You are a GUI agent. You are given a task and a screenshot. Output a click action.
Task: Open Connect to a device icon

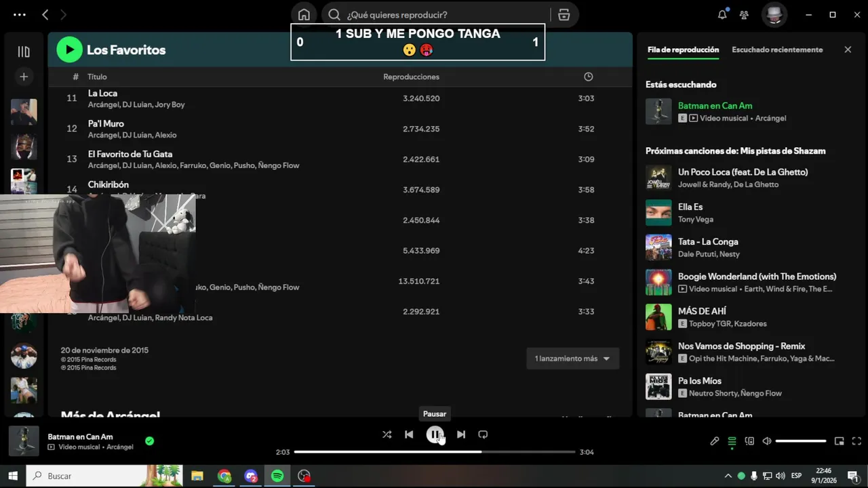[x=749, y=441]
